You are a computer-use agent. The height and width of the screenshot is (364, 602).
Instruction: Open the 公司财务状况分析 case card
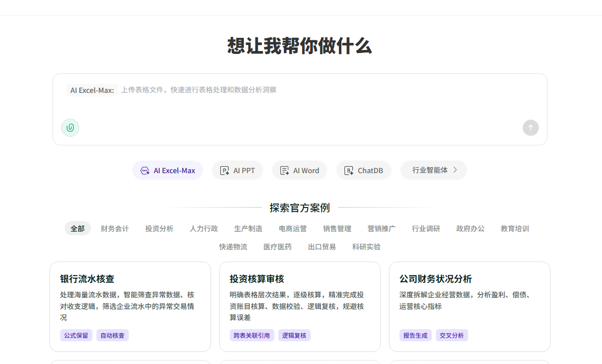(470, 307)
